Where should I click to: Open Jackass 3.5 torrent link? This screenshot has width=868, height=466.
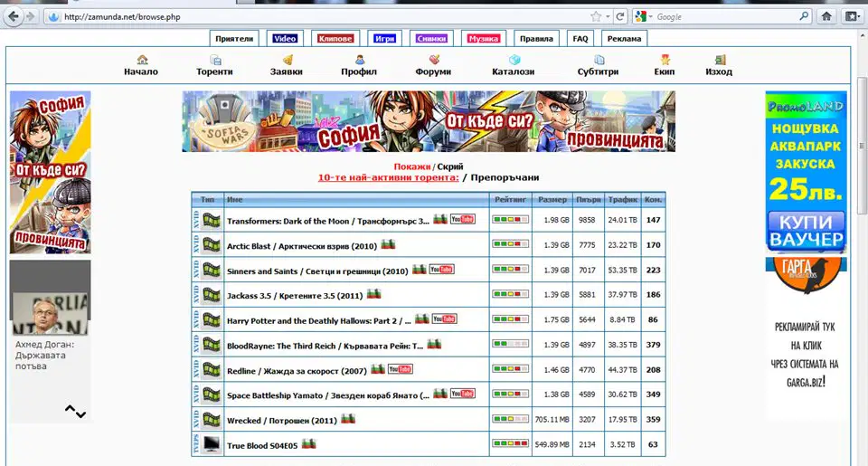point(295,296)
